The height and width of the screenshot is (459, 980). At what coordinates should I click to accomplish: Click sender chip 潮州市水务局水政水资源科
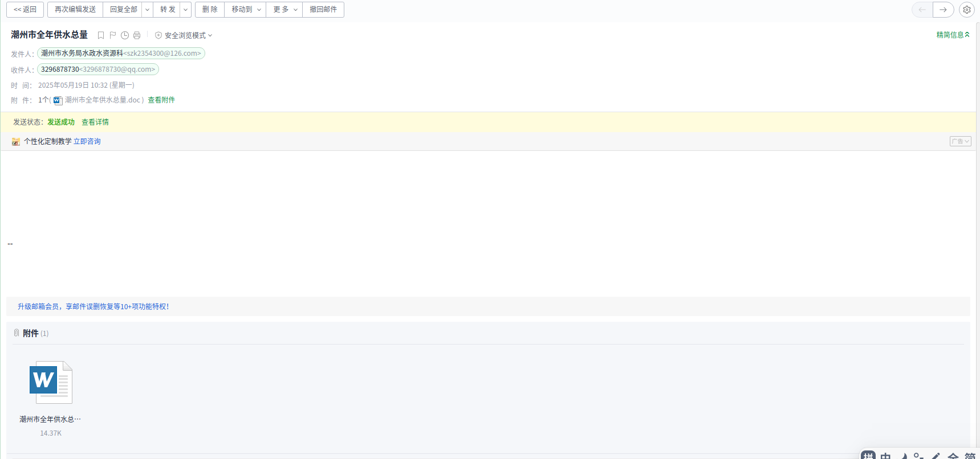121,54
